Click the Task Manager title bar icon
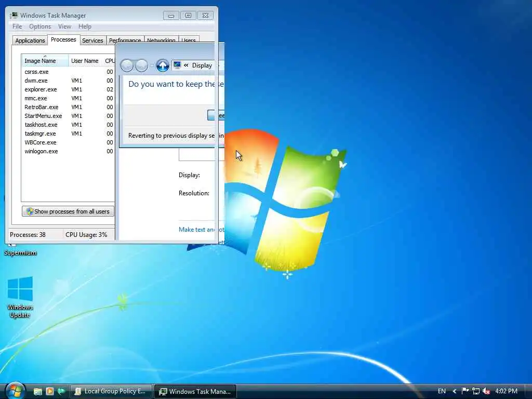The width and height of the screenshot is (532, 399). [14, 15]
